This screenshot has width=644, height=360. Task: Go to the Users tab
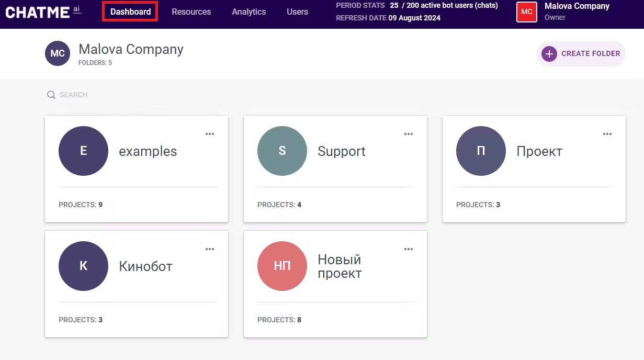pyautogui.click(x=297, y=12)
